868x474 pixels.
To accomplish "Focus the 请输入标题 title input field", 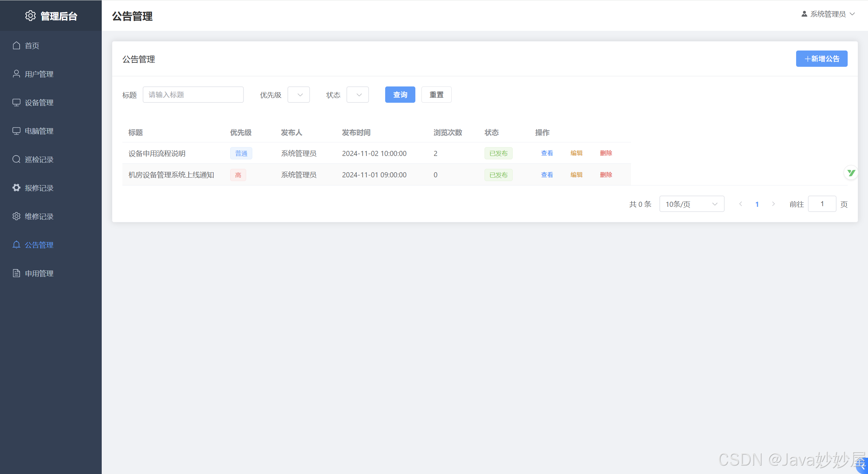I will point(193,95).
